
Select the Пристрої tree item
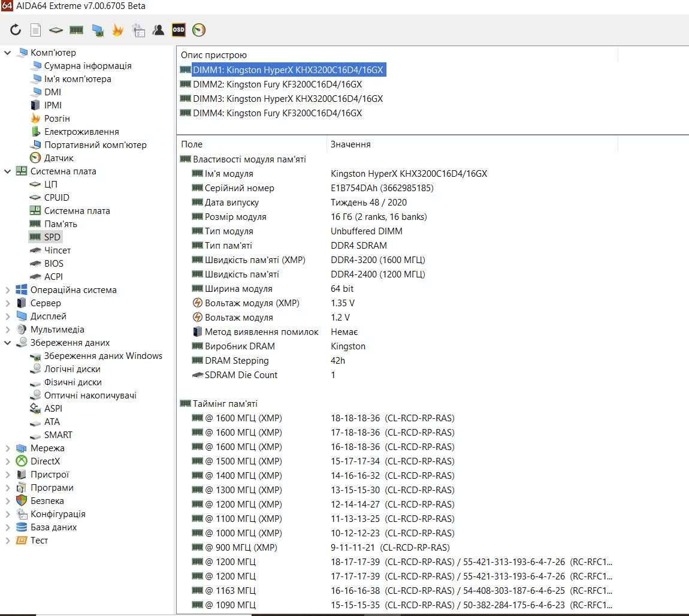(50, 475)
